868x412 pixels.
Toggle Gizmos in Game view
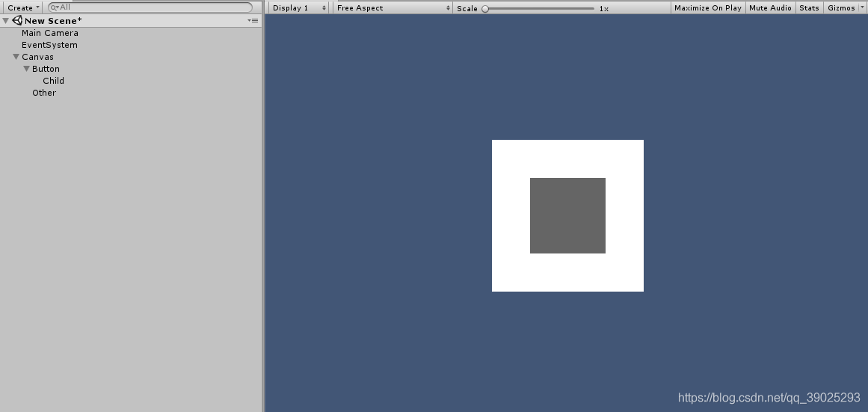841,7
